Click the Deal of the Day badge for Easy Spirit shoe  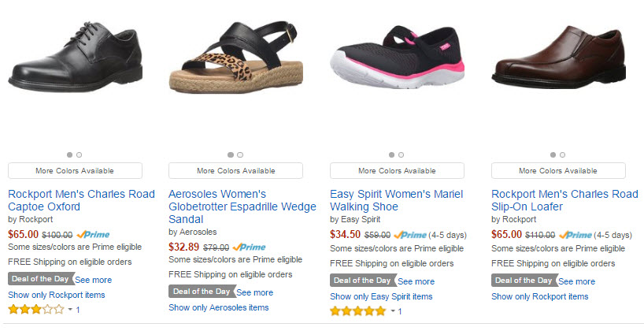(x=362, y=281)
